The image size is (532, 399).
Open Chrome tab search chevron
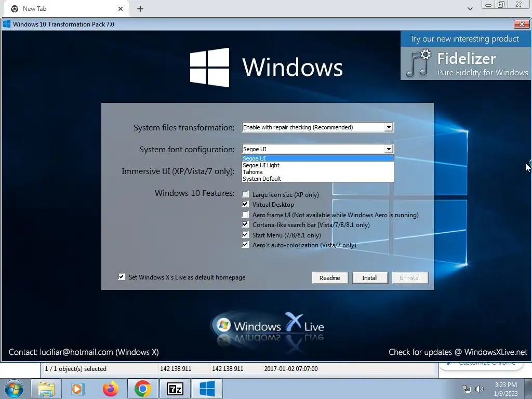(470, 9)
